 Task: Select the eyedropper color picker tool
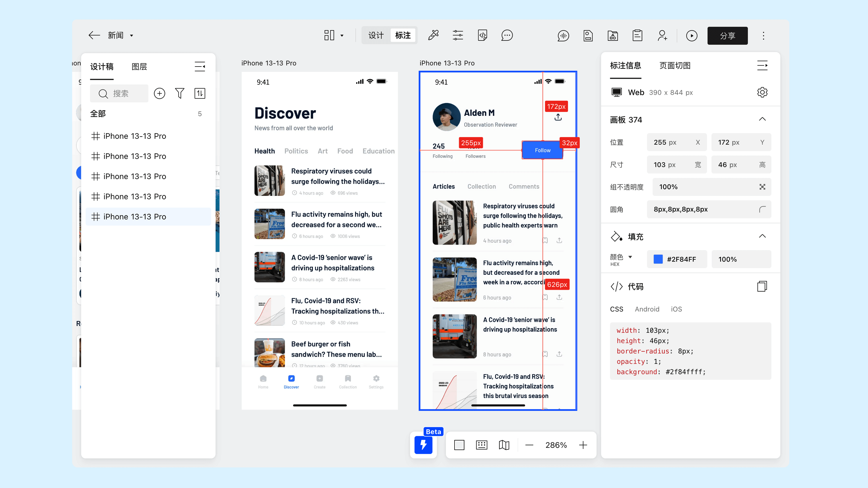434,35
